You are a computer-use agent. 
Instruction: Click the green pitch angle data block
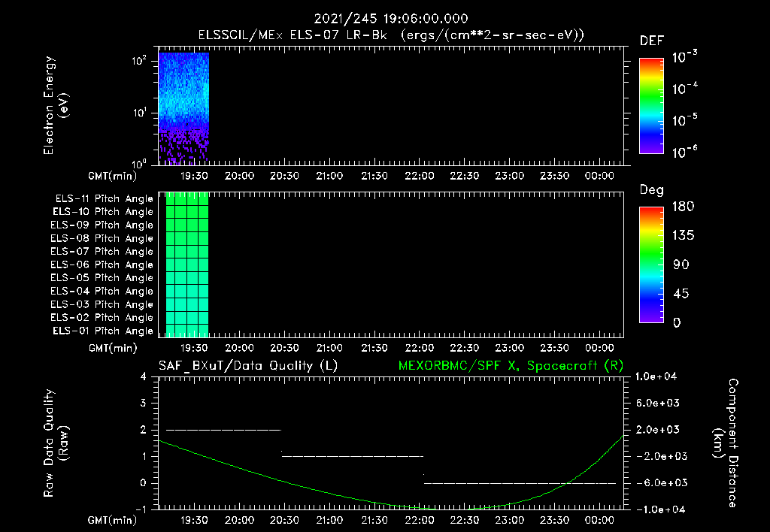(187, 264)
